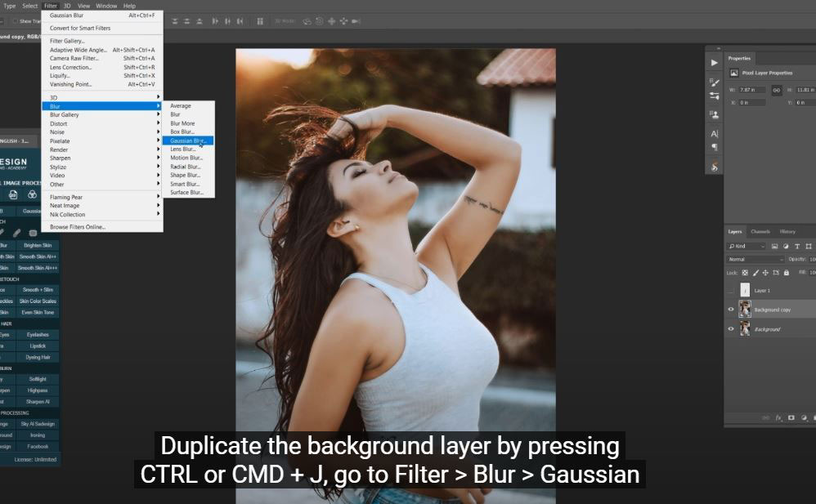Click the Width field in Properties
The image size is (816, 504).
coord(751,90)
